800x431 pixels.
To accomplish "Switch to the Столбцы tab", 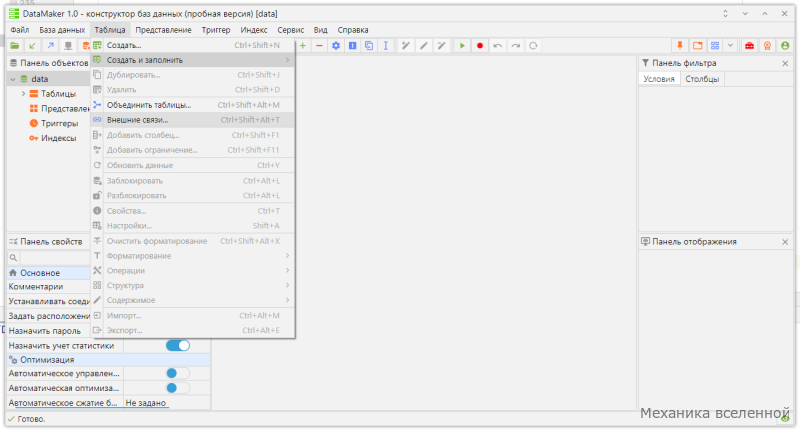I will 702,79.
